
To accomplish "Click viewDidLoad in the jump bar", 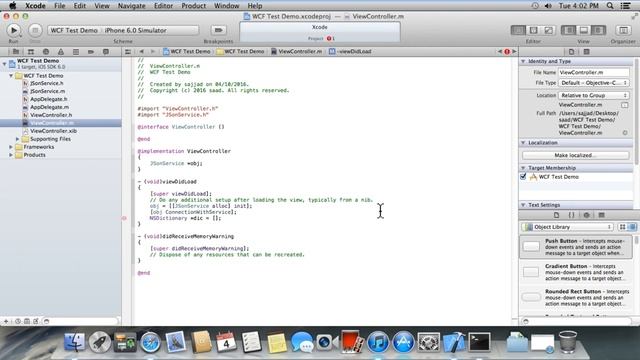I will [x=350, y=52].
